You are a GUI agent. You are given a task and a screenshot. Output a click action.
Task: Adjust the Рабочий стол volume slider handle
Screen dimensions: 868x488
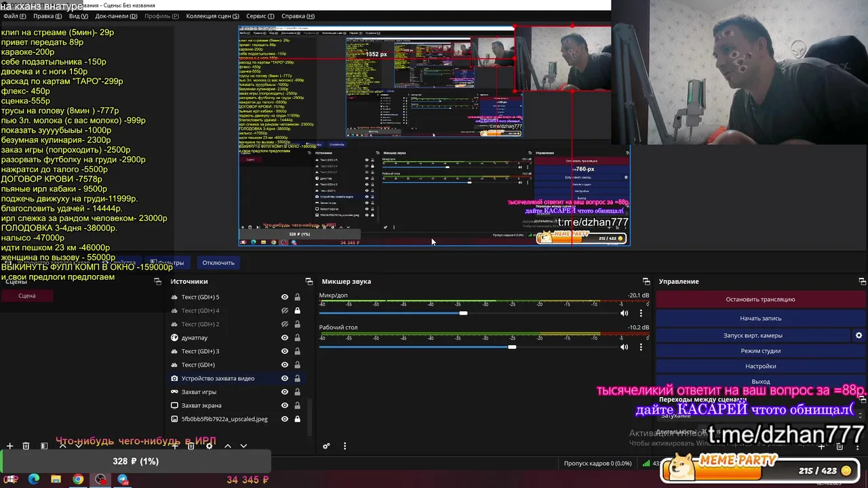pyautogui.click(x=512, y=347)
